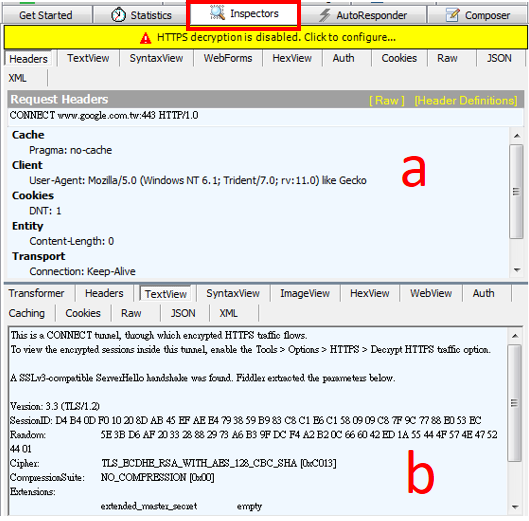Open response Transformer tab

36,293
